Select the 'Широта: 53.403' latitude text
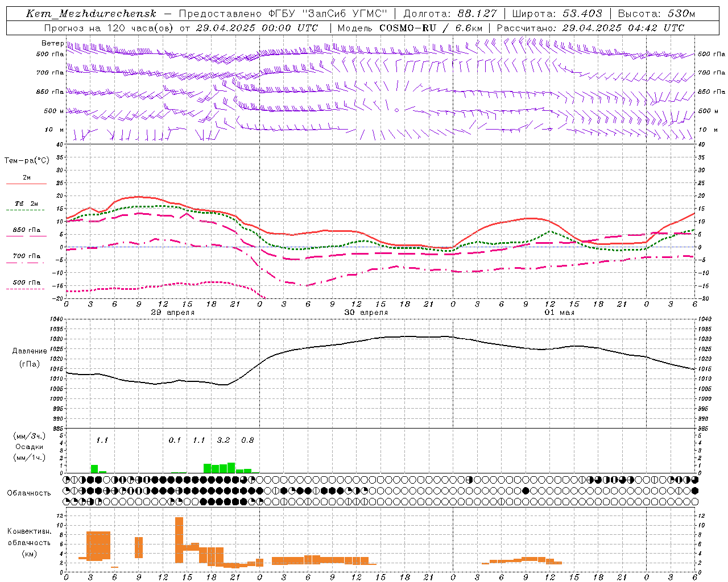Image resolution: width=728 pixels, height=582 pixels. (557, 14)
